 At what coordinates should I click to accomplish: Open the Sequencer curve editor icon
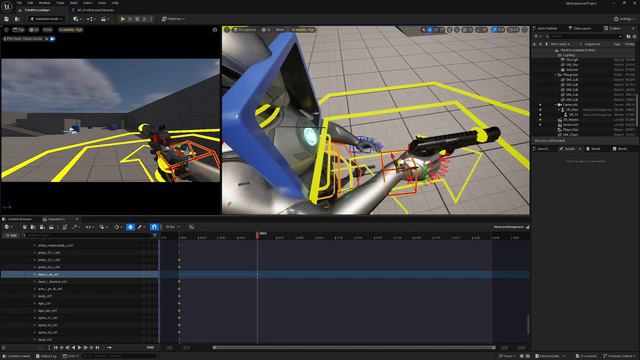(191, 227)
